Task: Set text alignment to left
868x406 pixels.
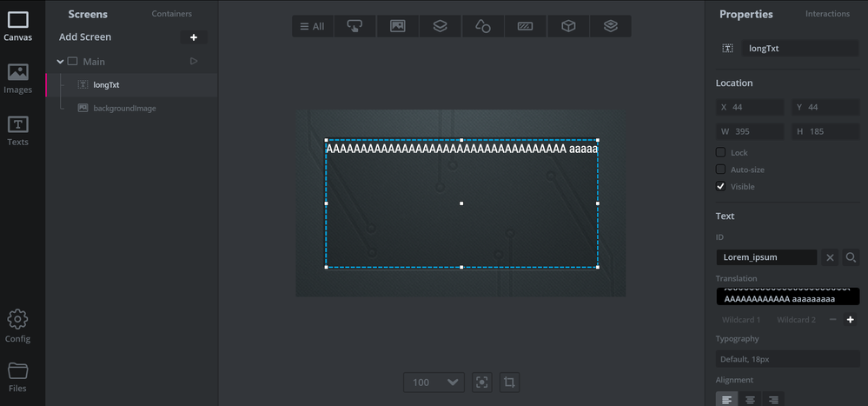Action: tap(727, 399)
